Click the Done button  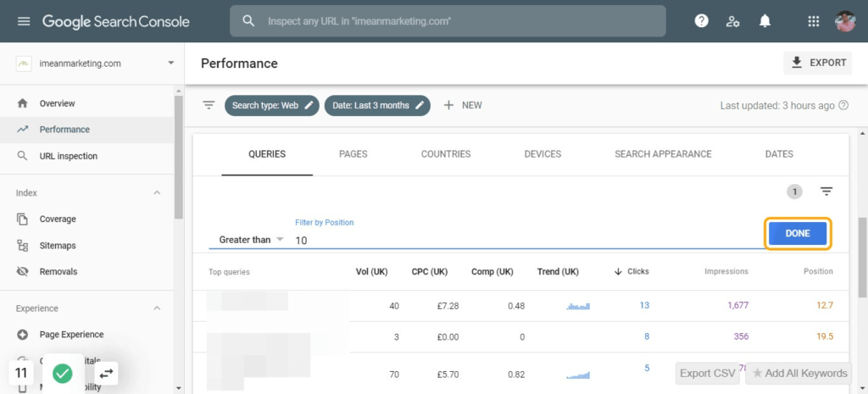point(797,234)
